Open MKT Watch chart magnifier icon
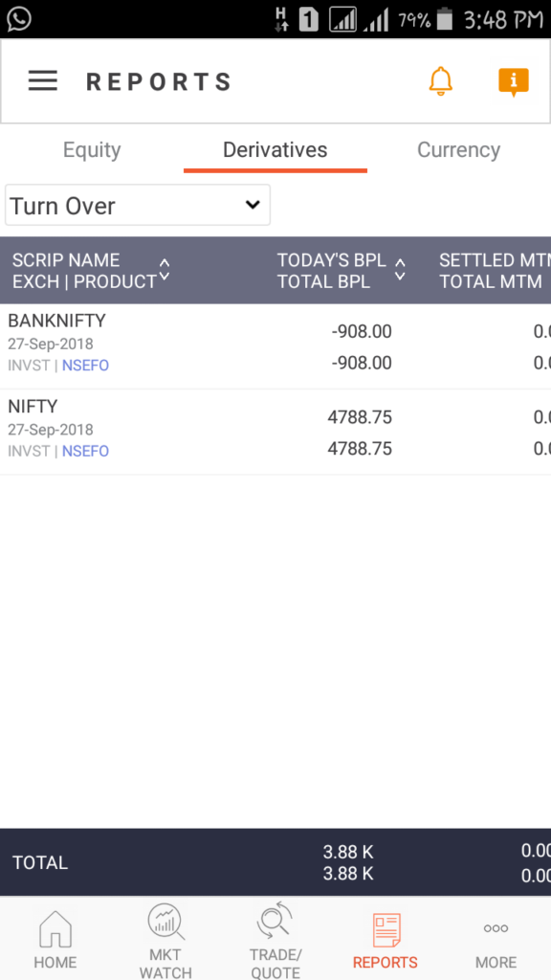Image resolution: width=551 pixels, height=980 pixels. (165, 923)
